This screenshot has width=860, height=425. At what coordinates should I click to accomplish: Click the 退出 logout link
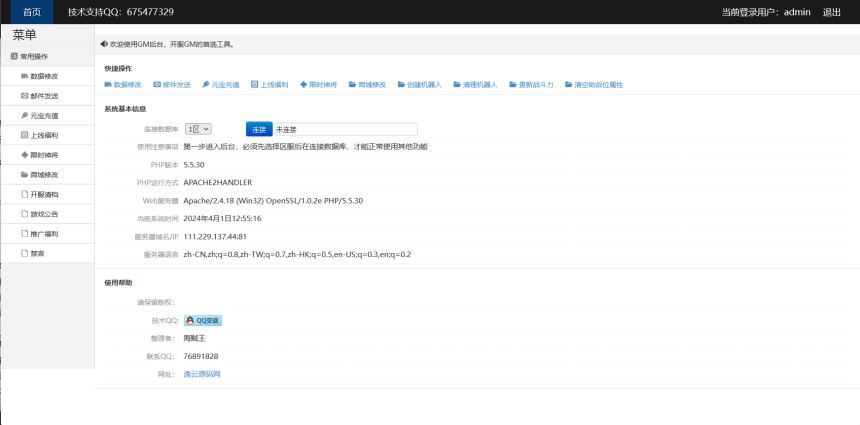pos(831,12)
